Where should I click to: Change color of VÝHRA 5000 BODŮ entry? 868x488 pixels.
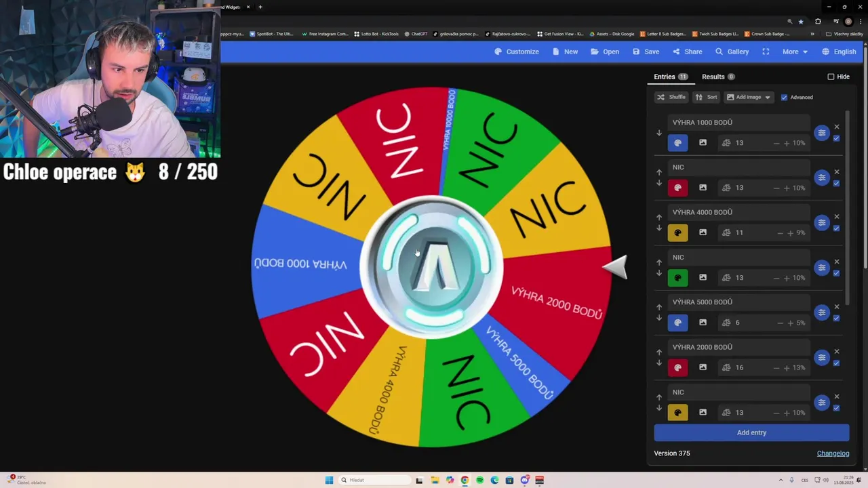pos(677,323)
